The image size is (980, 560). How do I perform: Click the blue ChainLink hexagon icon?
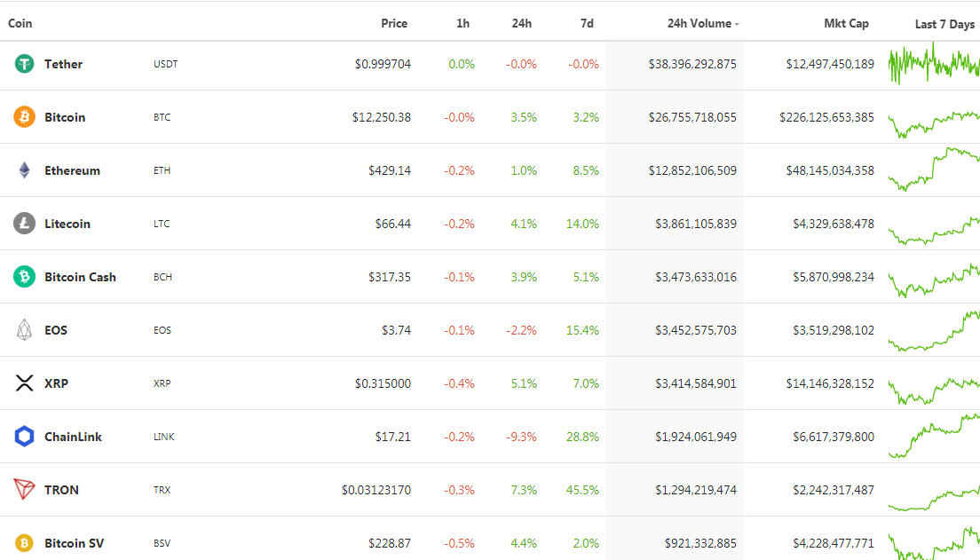[x=24, y=437]
